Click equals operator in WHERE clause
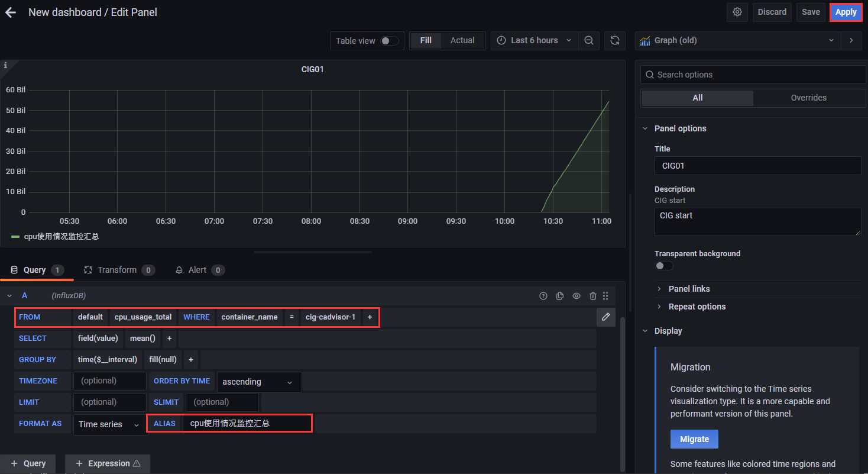868x474 pixels. click(x=292, y=317)
